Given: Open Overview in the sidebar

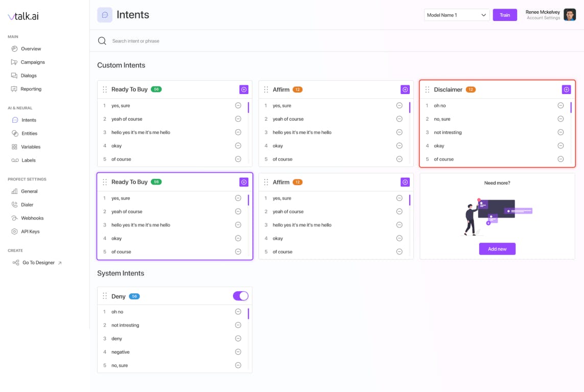Looking at the screenshot, I should (31, 49).
